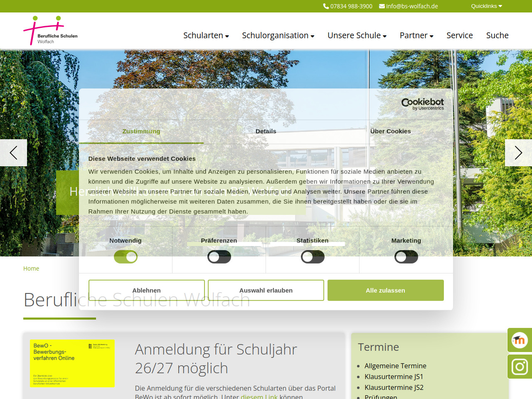Turn on the Marketing cookie toggle
The width and height of the screenshot is (532, 399).
(x=406, y=257)
